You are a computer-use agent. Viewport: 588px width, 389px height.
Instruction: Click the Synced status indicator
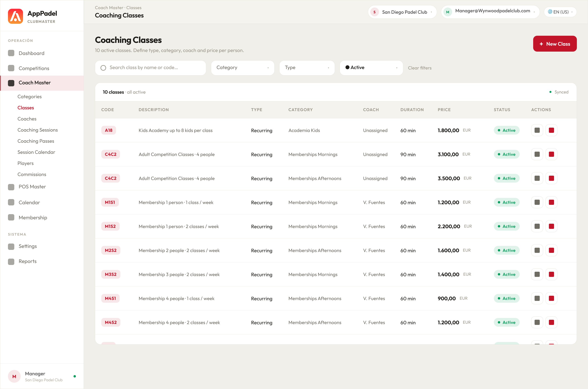(x=559, y=92)
